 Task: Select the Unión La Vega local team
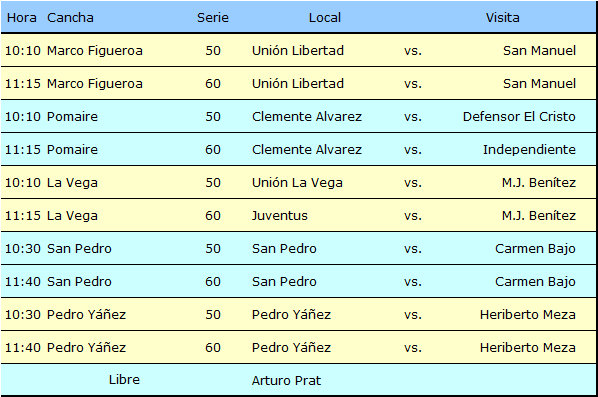point(297,182)
